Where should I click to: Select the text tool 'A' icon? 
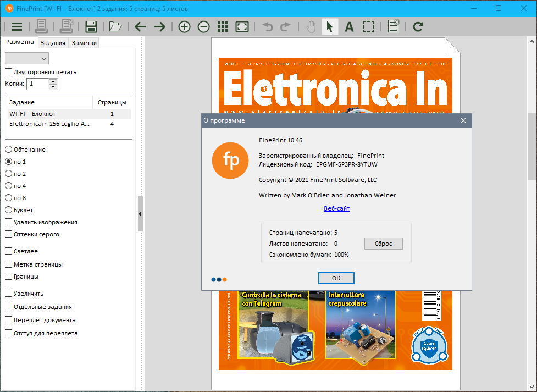[348, 26]
